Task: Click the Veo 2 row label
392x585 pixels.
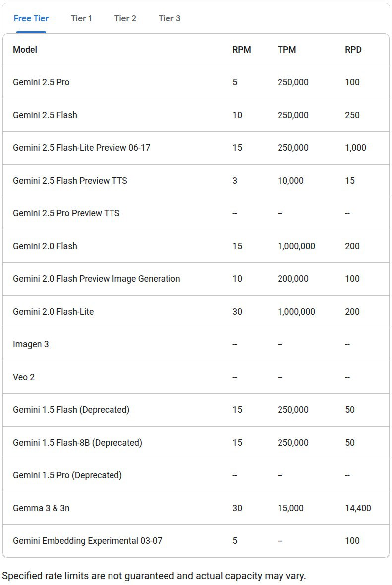Action: pyautogui.click(x=24, y=377)
